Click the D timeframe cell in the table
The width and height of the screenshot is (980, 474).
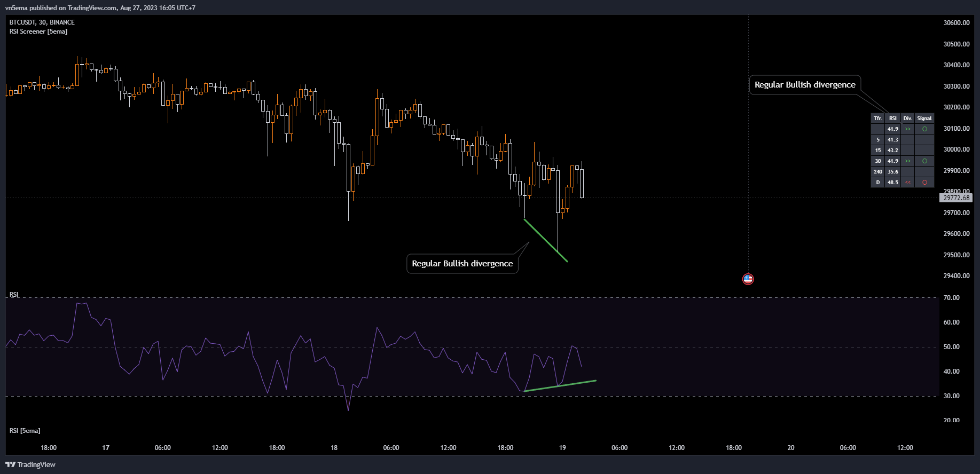click(x=878, y=182)
